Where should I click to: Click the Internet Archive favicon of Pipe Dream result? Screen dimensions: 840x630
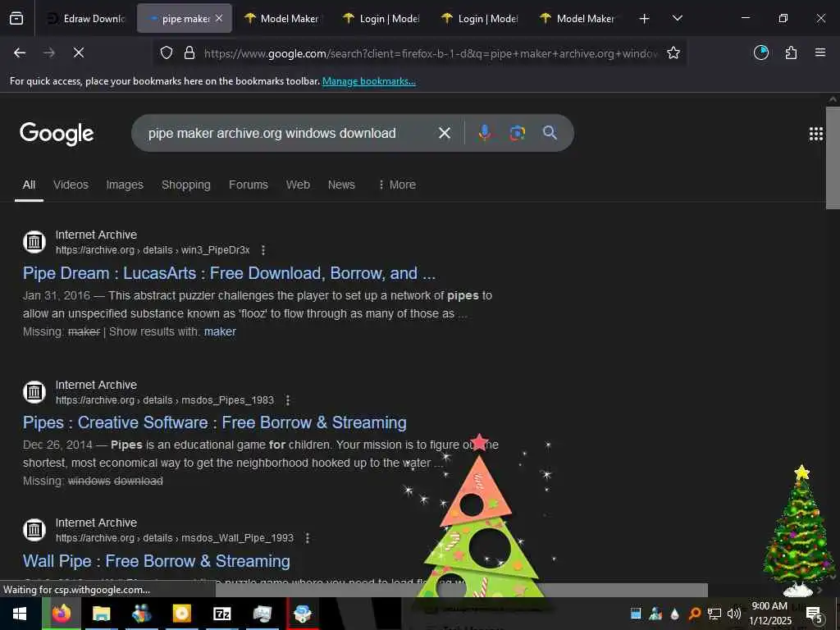[x=34, y=242]
